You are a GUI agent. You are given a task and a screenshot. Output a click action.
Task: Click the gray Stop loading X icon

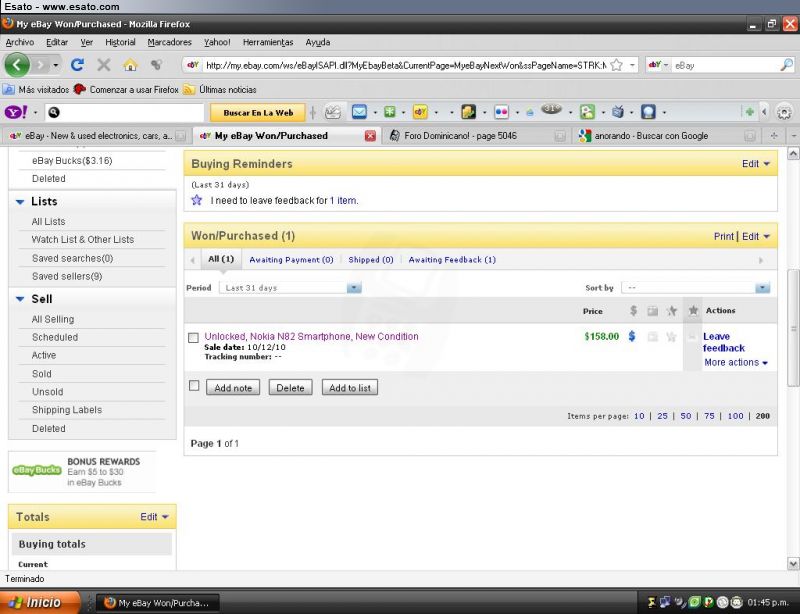pyautogui.click(x=104, y=65)
